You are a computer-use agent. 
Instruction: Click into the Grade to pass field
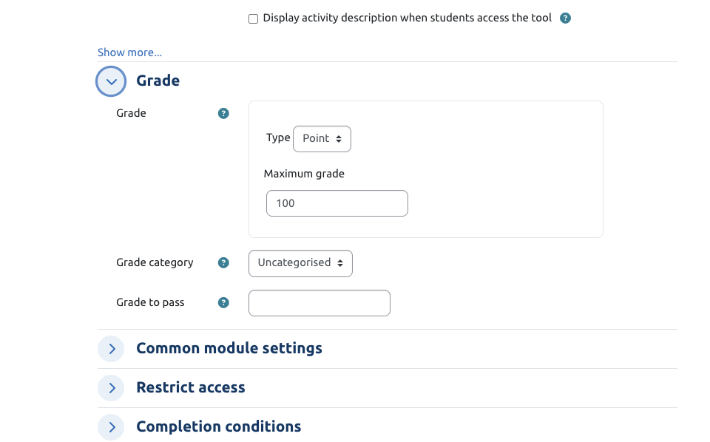319,303
